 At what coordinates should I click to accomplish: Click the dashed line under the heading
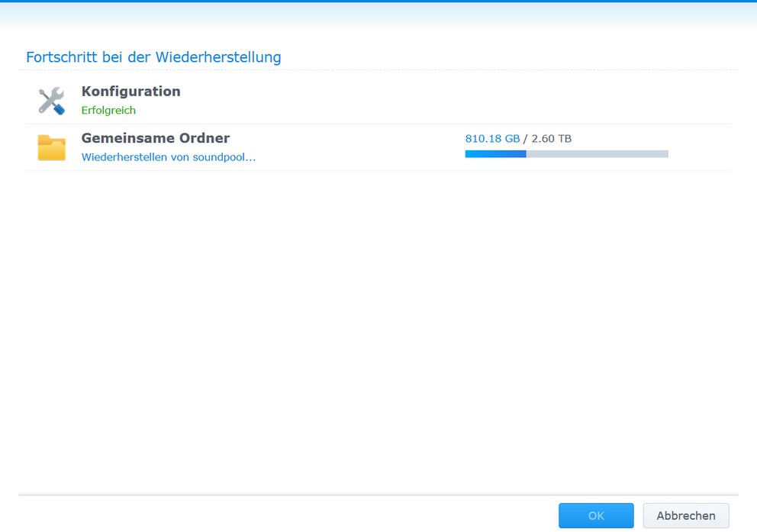tap(378, 70)
